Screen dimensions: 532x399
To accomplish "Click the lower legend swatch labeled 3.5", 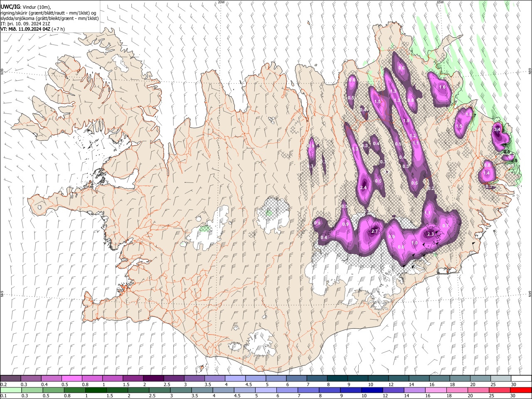I will point(202,390).
